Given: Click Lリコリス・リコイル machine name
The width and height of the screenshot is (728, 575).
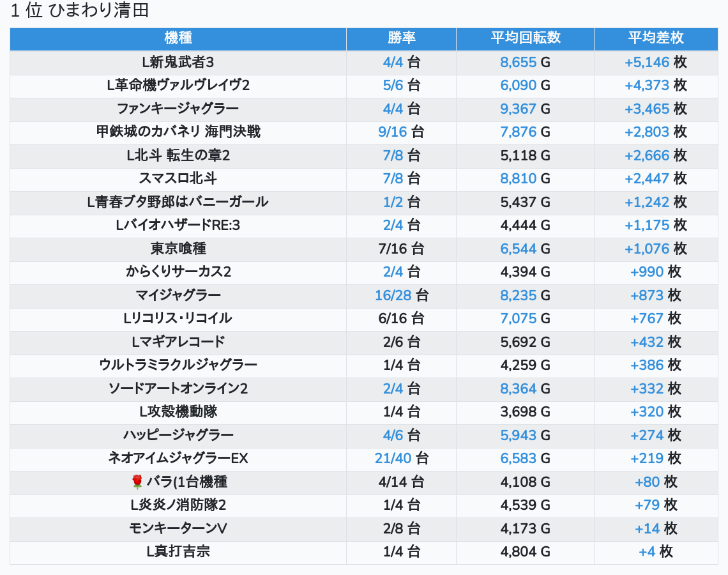Looking at the screenshot, I should (x=178, y=319).
